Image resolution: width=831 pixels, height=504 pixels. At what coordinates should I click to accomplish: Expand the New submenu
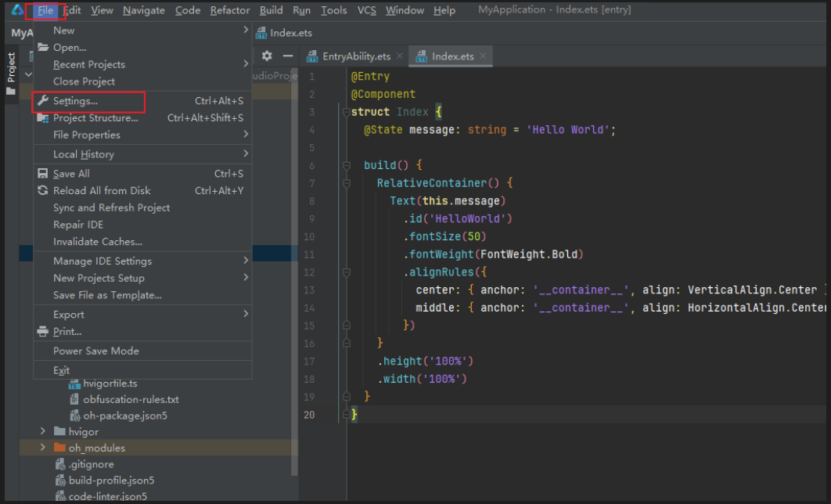click(142, 31)
